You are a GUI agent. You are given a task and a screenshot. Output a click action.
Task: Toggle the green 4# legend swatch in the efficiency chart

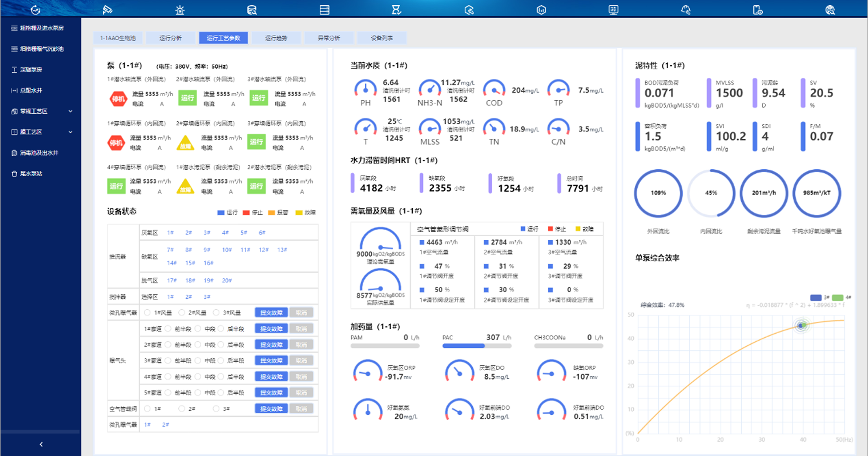[x=838, y=298]
